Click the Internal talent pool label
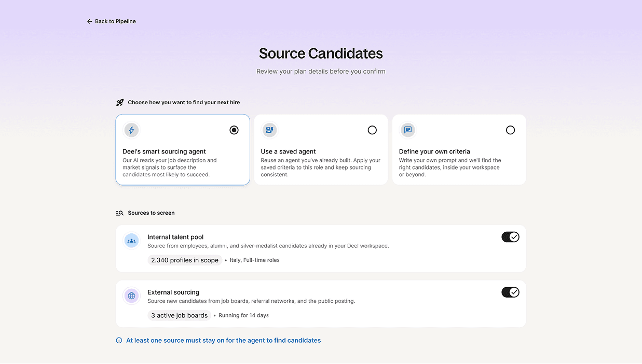 175,237
